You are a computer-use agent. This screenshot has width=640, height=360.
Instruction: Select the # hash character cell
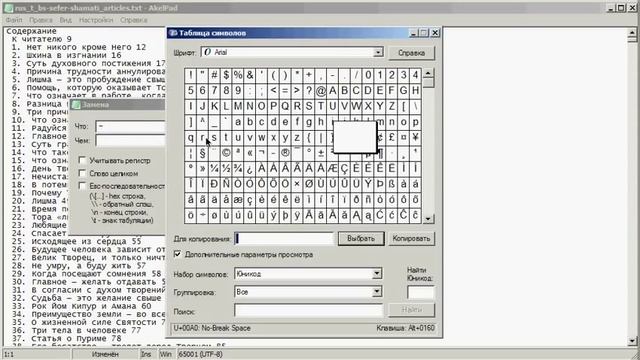(214, 75)
